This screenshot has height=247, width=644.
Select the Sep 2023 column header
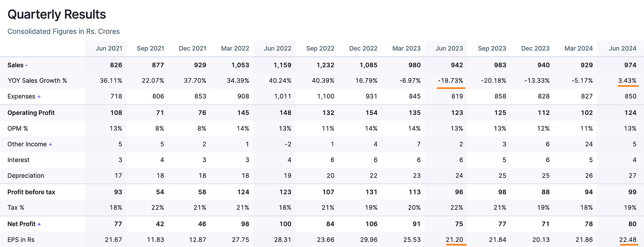point(492,48)
